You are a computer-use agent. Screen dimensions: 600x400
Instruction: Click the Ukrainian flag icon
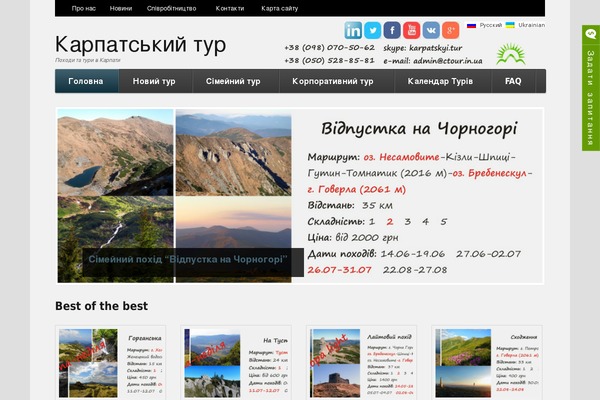coord(510,25)
